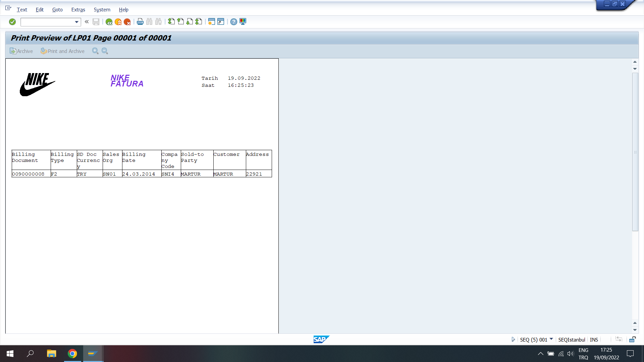644x362 pixels.
Task: Zoom out of the print preview
Action: tap(105, 51)
